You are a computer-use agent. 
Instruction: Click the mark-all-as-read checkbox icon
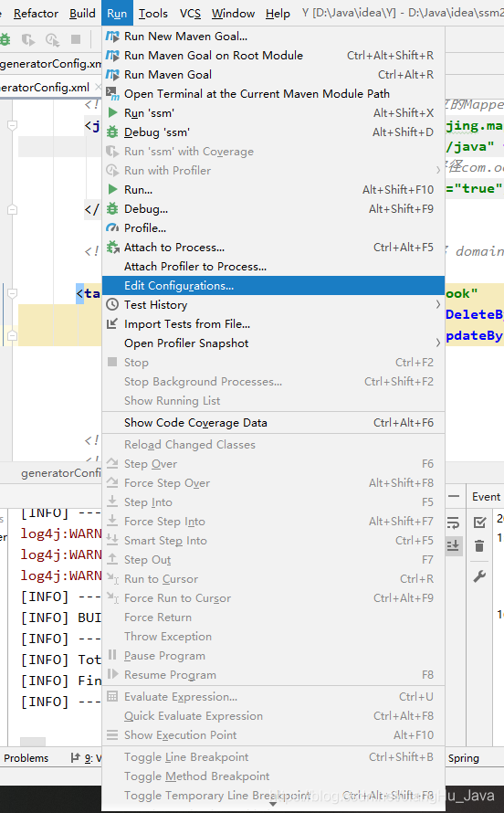coord(479,523)
